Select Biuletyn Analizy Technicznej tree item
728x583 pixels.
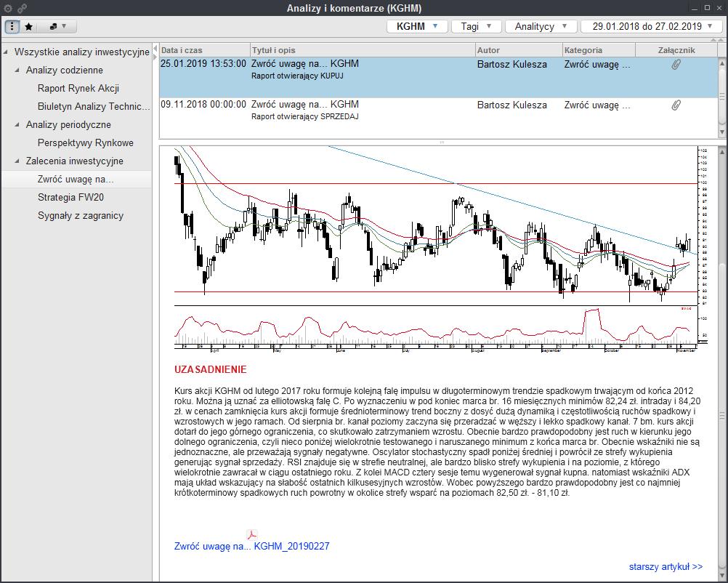[94, 106]
